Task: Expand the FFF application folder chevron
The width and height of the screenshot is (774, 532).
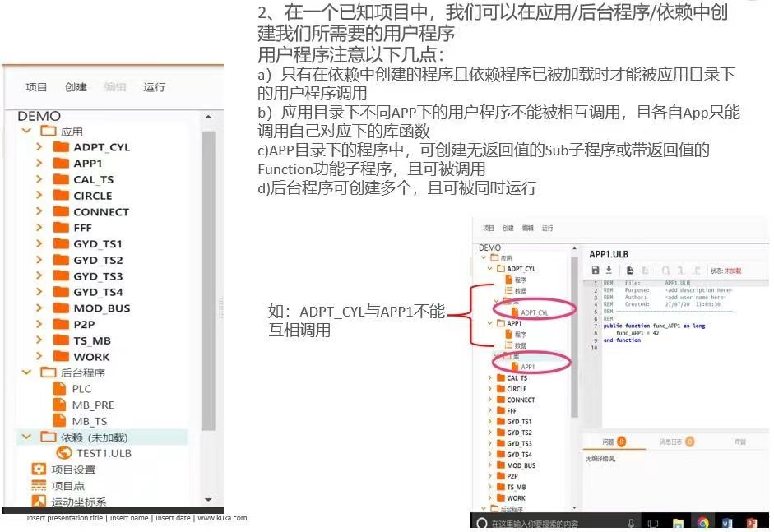Action: click(39, 228)
